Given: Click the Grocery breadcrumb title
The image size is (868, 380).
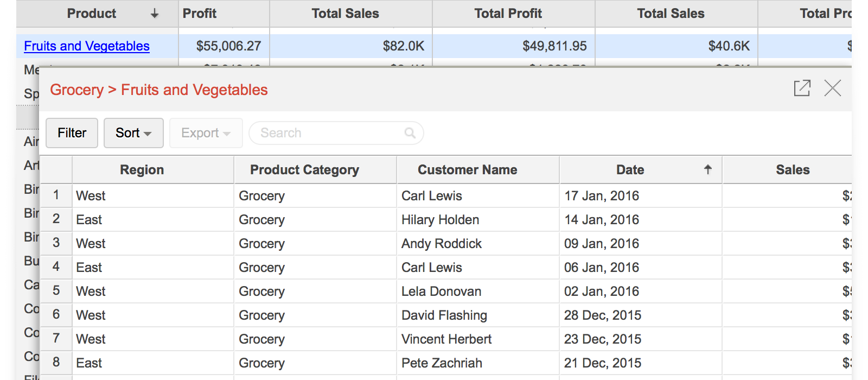Looking at the screenshot, I should pyautogui.click(x=76, y=90).
